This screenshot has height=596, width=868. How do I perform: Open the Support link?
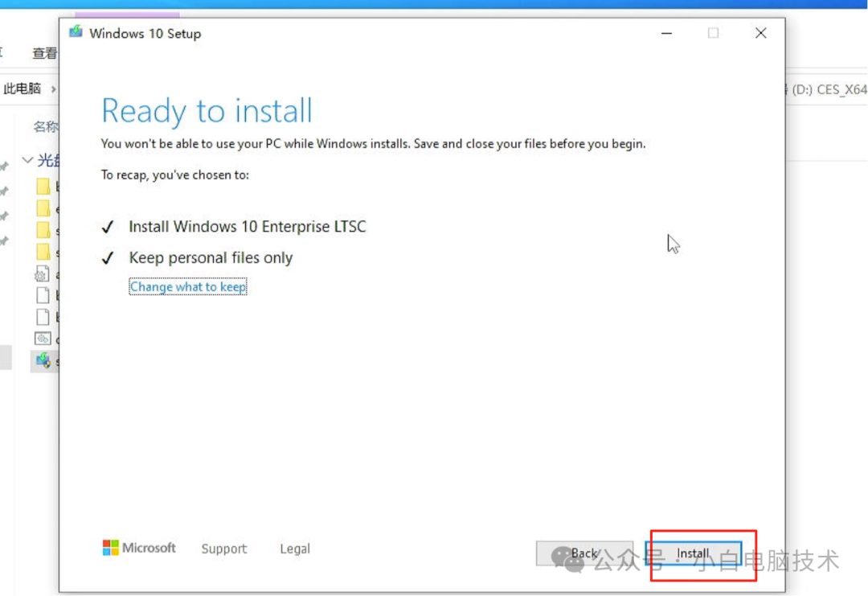point(224,549)
